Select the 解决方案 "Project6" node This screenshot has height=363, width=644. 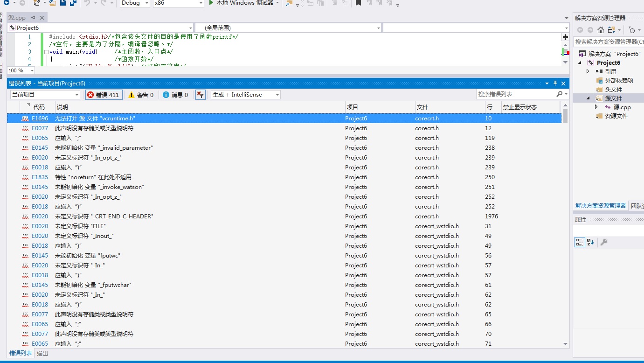point(610,54)
